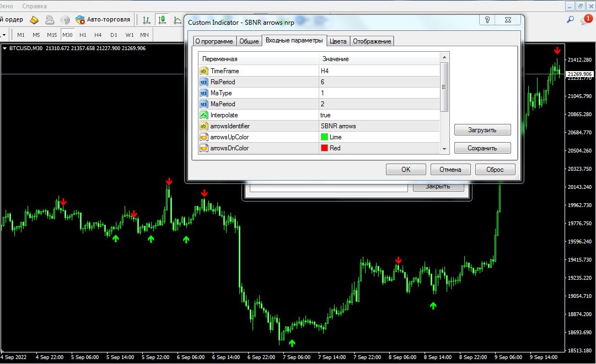Select the W1 timeframe

[x=130, y=35]
